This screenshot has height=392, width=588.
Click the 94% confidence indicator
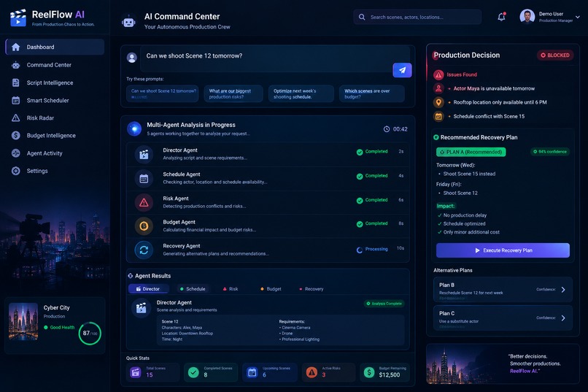click(x=550, y=152)
